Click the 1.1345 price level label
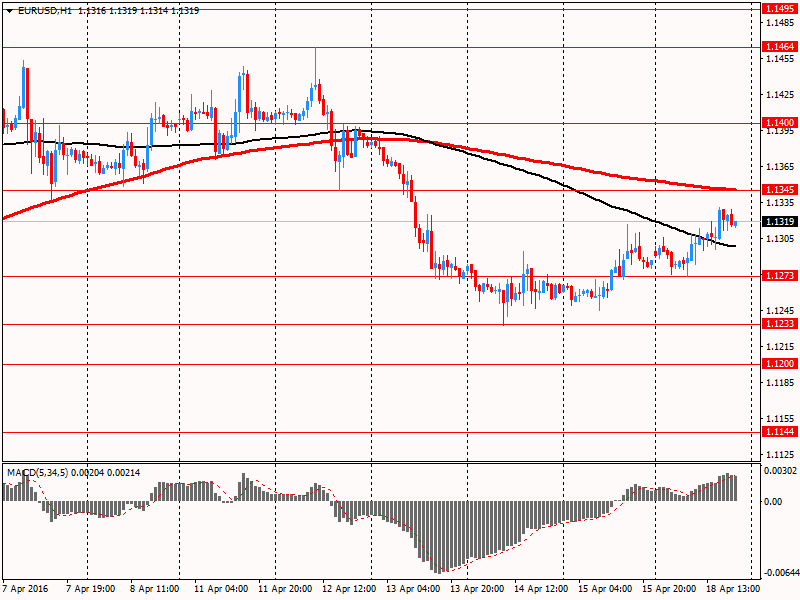The width and height of the screenshot is (800, 600). (x=780, y=190)
